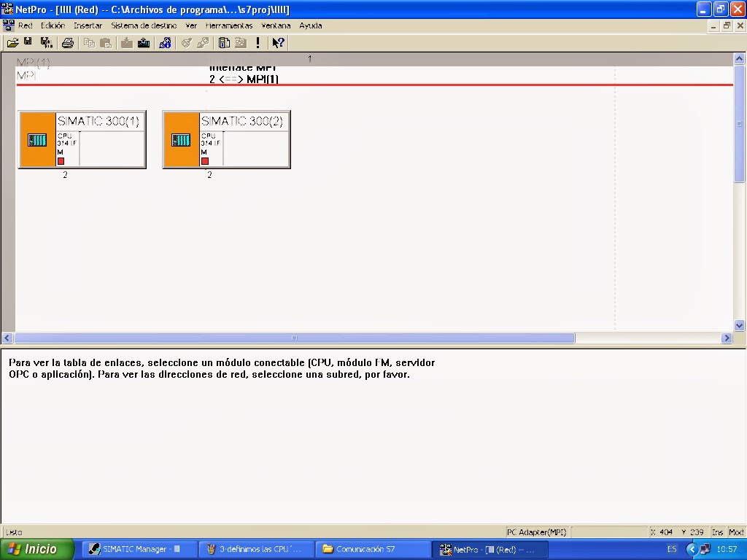Image resolution: width=747 pixels, height=560 pixels.
Task: Click the second grayed connection tool icon
Action: 203,43
